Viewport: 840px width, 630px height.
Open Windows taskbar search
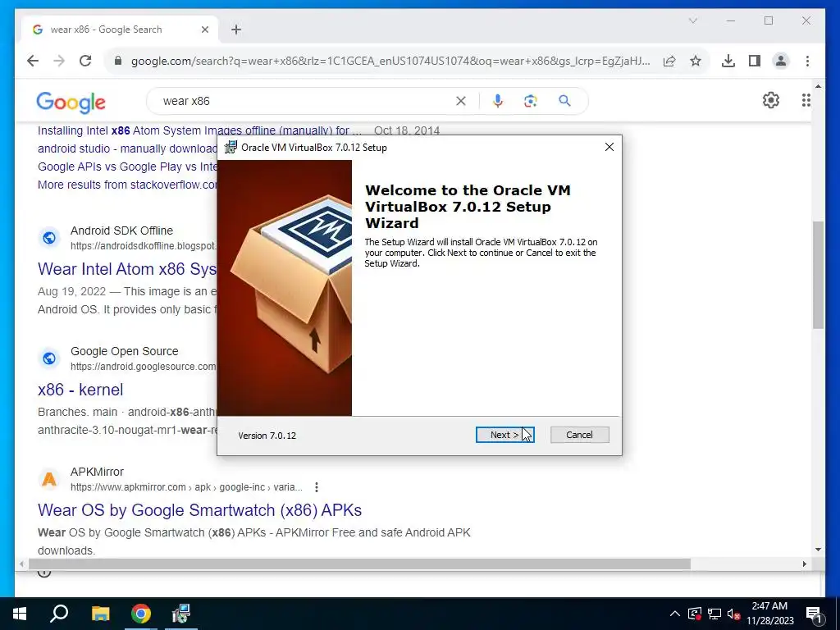59,614
